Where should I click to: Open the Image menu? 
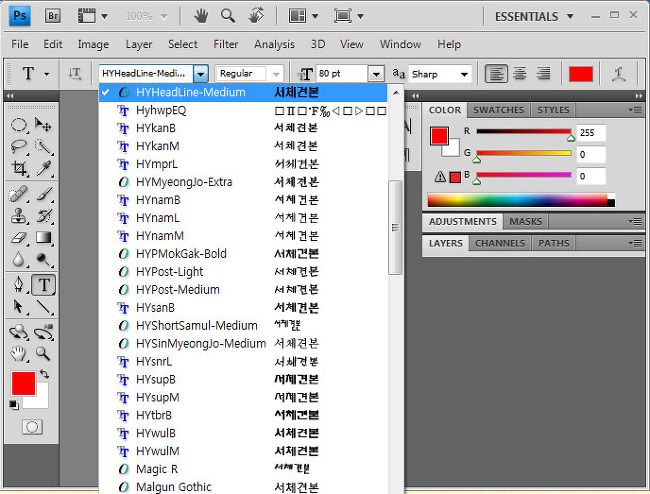[x=93, y=44]
